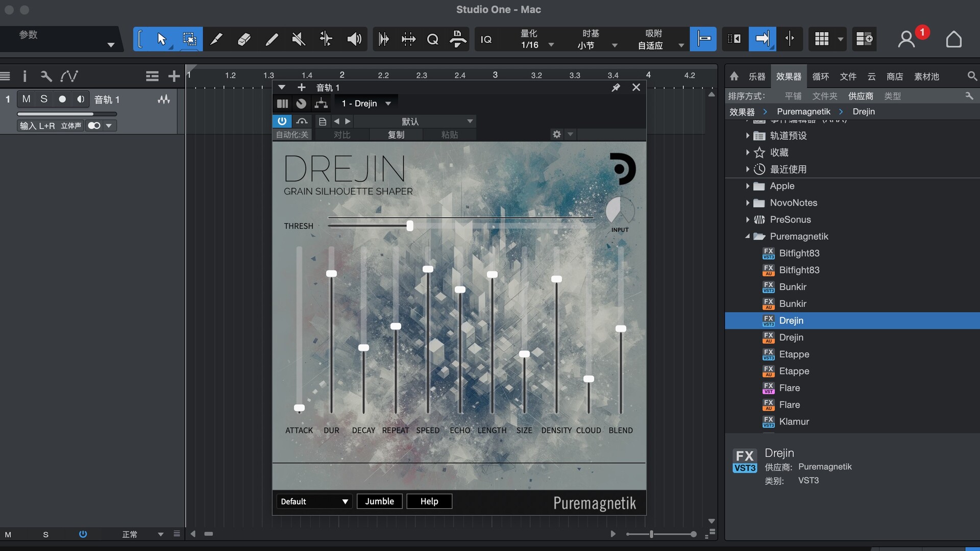Add a new track with plus icon
This screenshot has height=551, width=980.
(x=174, y=77)
